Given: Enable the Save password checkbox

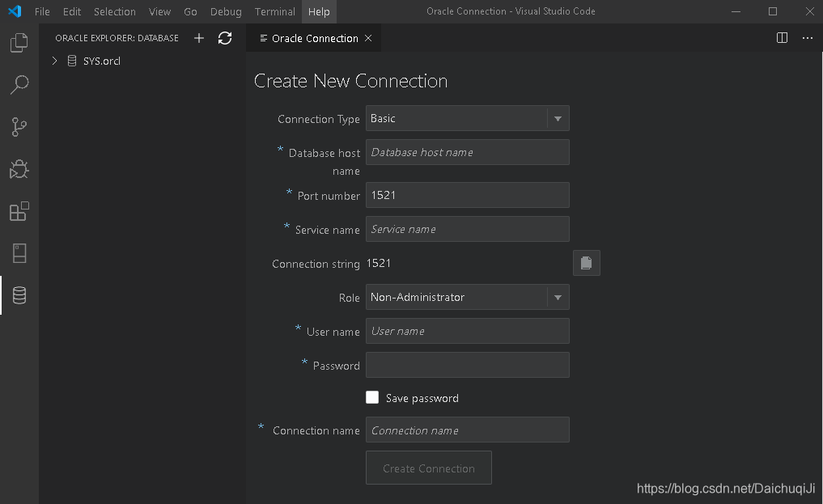Looking at the screenshot, I should coord(372,397).
